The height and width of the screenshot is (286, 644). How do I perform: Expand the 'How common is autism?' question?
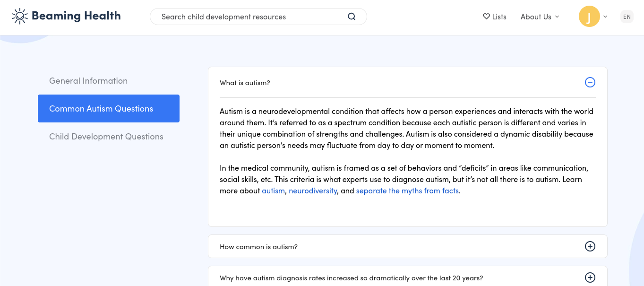[258, 247]
